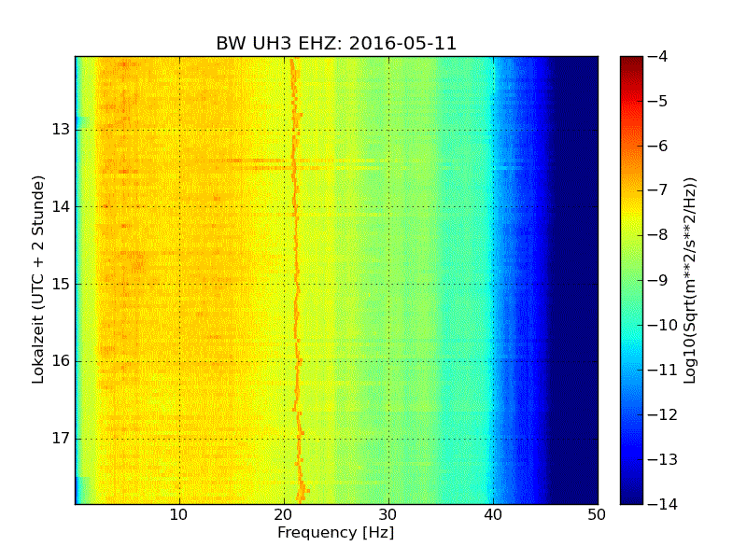Click the orange spectral line near 21 Hz
747x560 pixels.
point(296,280)
